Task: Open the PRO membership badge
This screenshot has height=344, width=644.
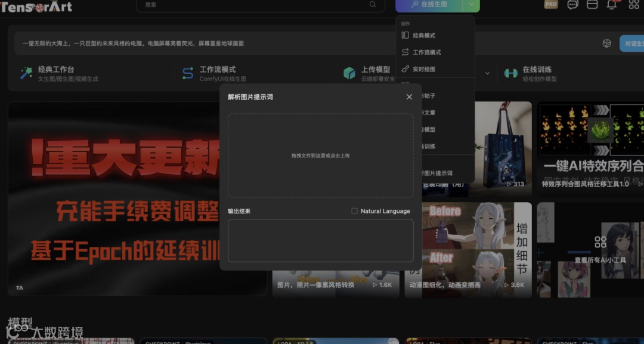Action: 551,5
